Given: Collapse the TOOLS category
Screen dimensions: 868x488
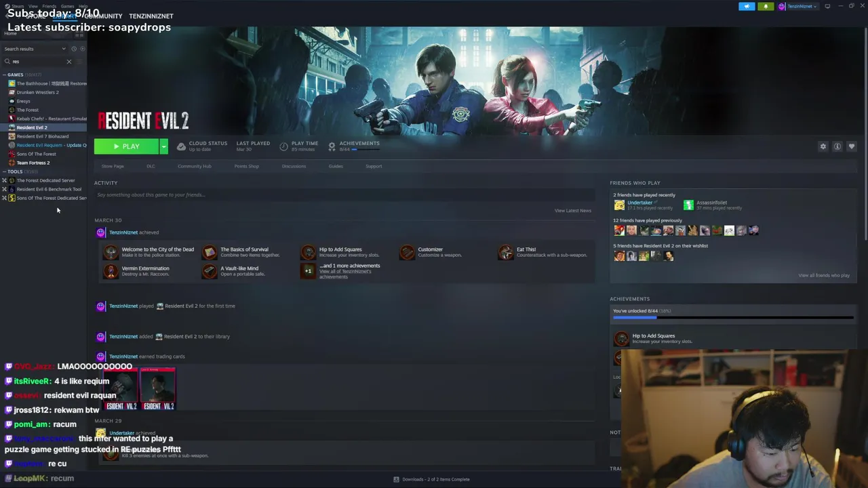Looking at the screenshot, I should point(5,171).
